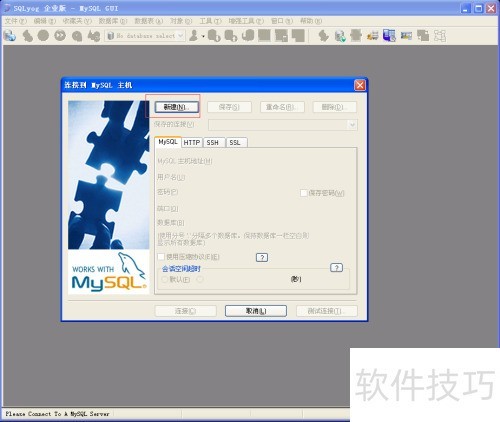The image size is (500, 422).
Task: Open the 文件 File menu
Action: (x=16, y=21)
